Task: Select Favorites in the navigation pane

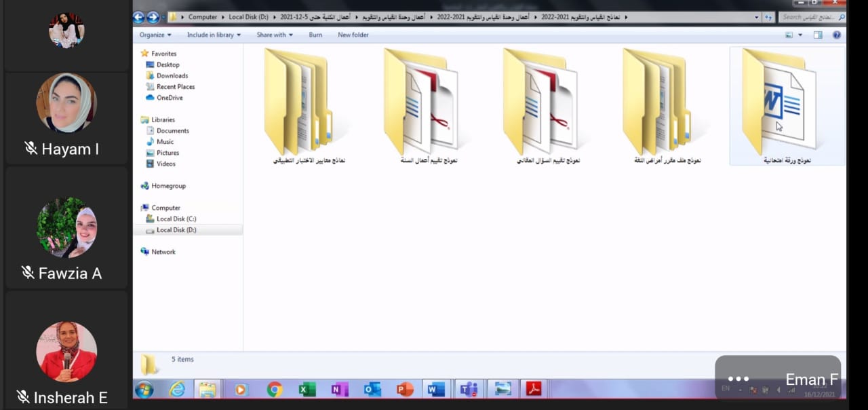Action: pyautogui.click(x=163, y=54)
